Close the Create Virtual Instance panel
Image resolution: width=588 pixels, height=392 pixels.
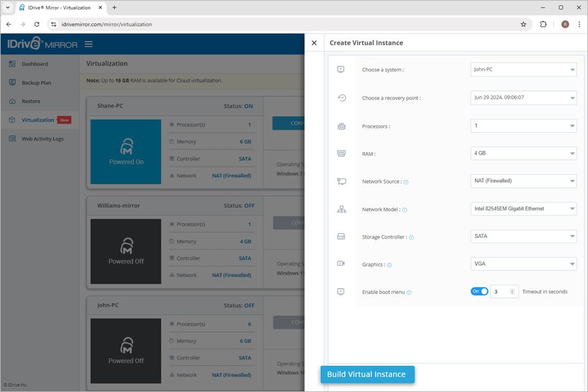pyautogui.click(x=314, y=43)
